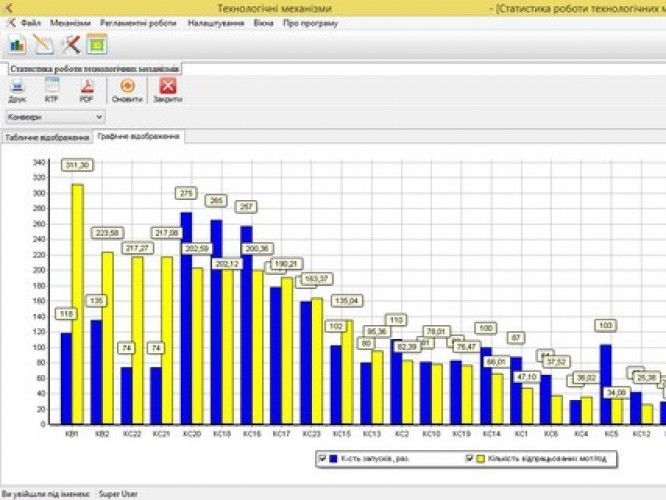Export the report to PDF
Screen dimensions: 666x500
tap(87, 91)
